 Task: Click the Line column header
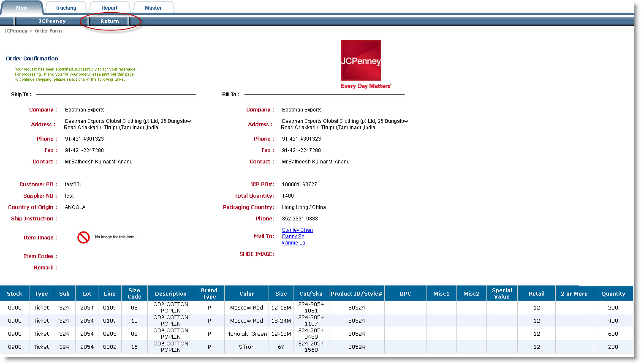pos(110,294)
